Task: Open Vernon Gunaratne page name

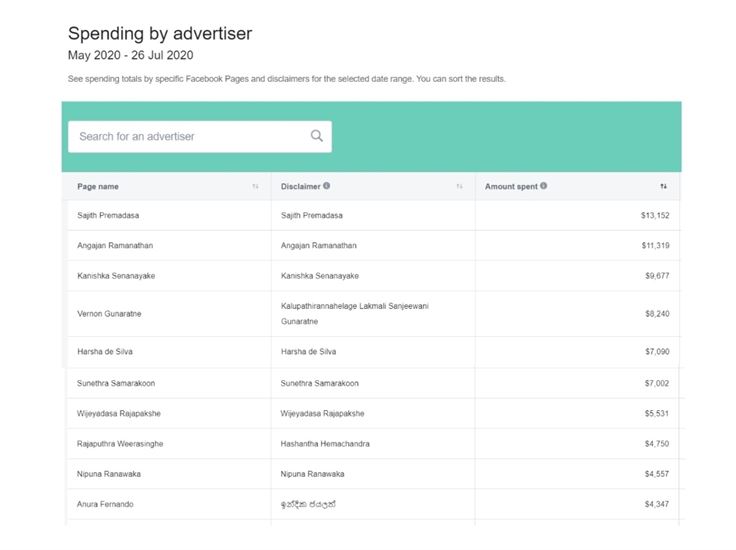Action: pyautogui.click(x=109, y=313)
